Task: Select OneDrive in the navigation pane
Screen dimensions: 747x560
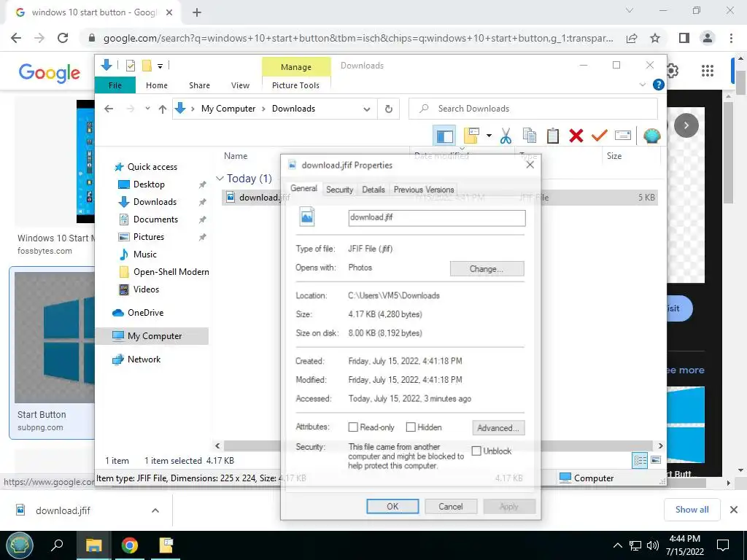Action: 145,313
